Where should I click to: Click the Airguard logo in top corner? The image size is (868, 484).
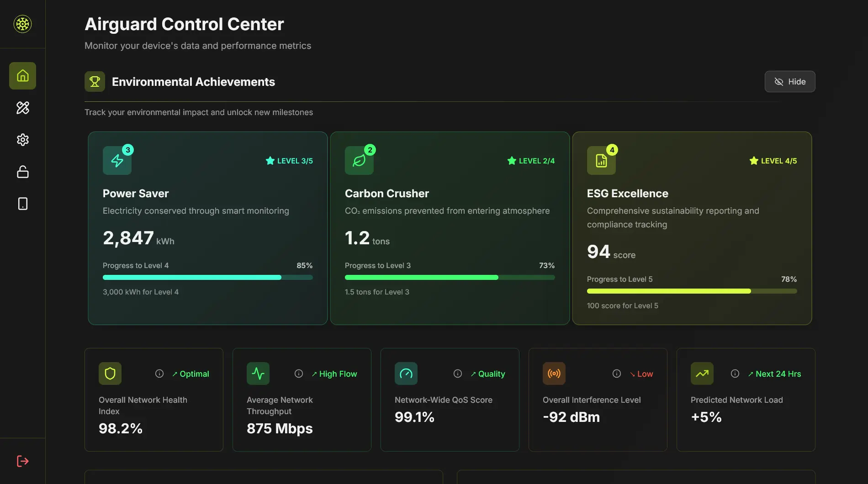click(22, 24)
